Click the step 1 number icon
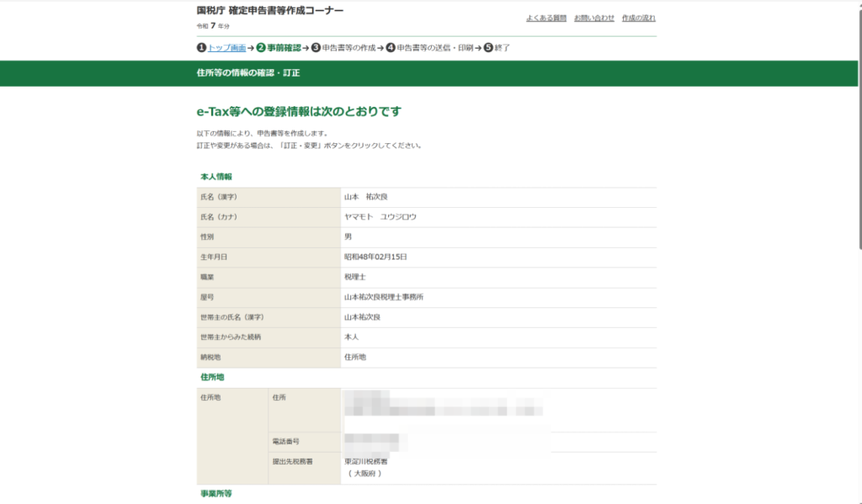 coord(201,48)
